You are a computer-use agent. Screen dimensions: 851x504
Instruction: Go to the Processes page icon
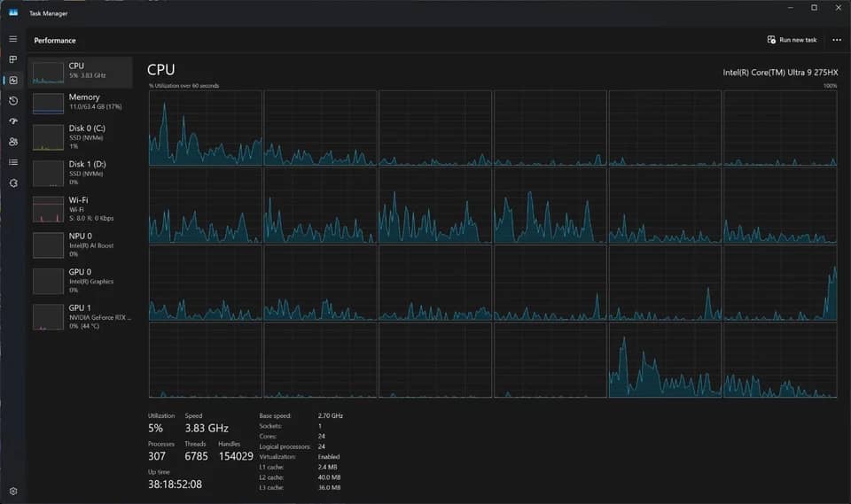[x=13, y=59]
